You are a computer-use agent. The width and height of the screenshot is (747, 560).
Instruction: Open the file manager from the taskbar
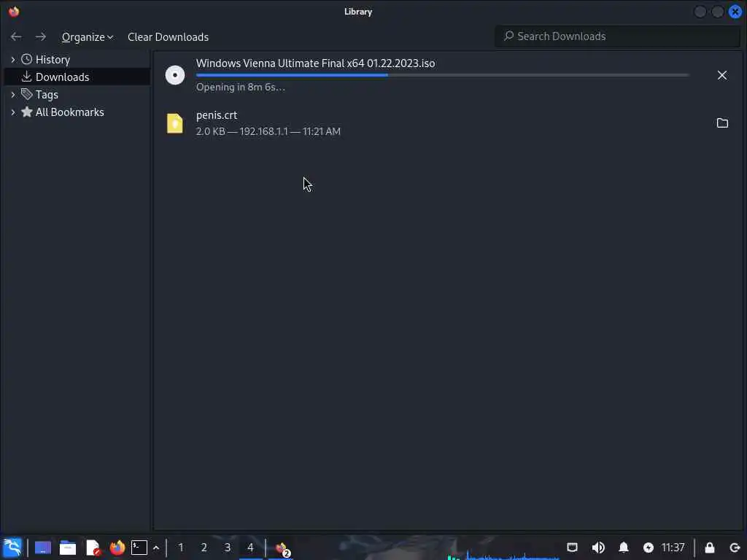68,548
